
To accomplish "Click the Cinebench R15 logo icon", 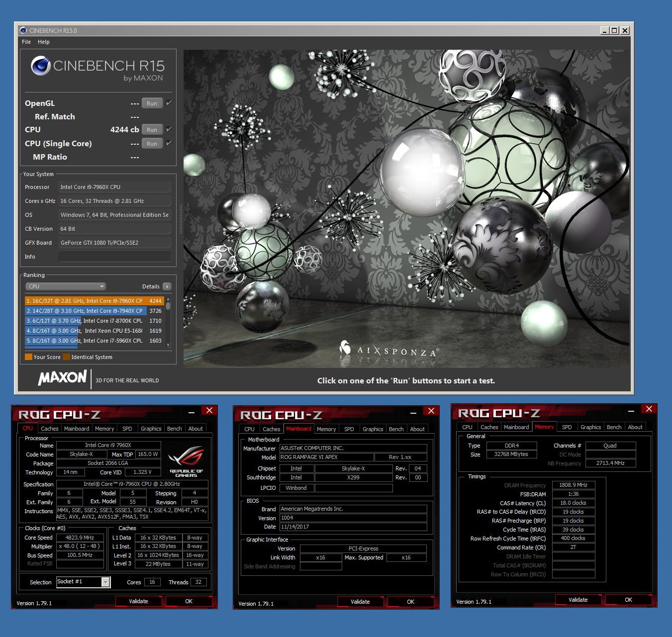I will (41, 66).
